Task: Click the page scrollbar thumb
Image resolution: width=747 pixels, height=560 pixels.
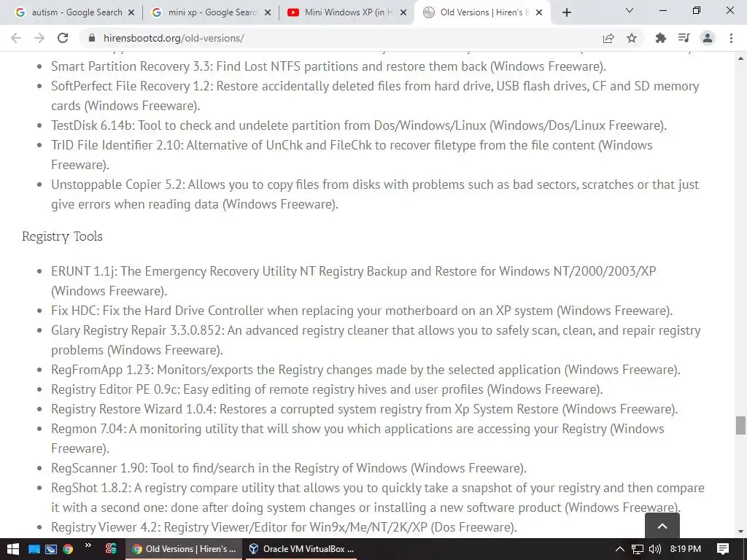Action: [x=740, y=425]
